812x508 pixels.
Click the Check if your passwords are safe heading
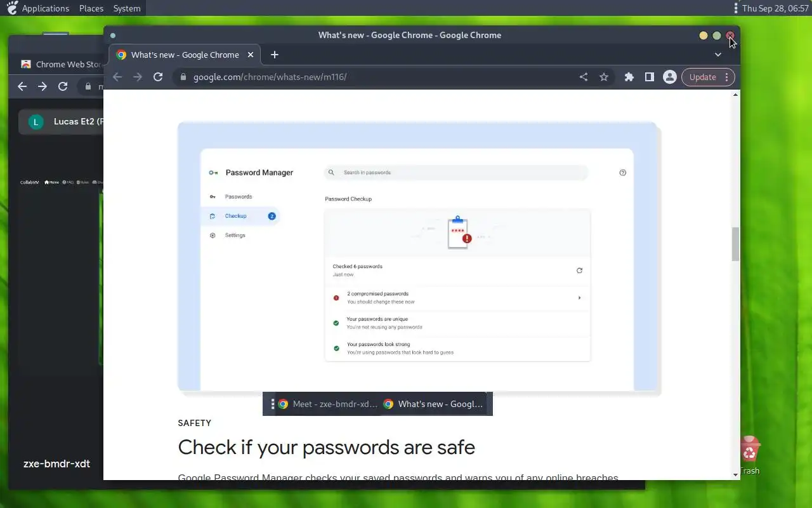(x=326, y=447)
